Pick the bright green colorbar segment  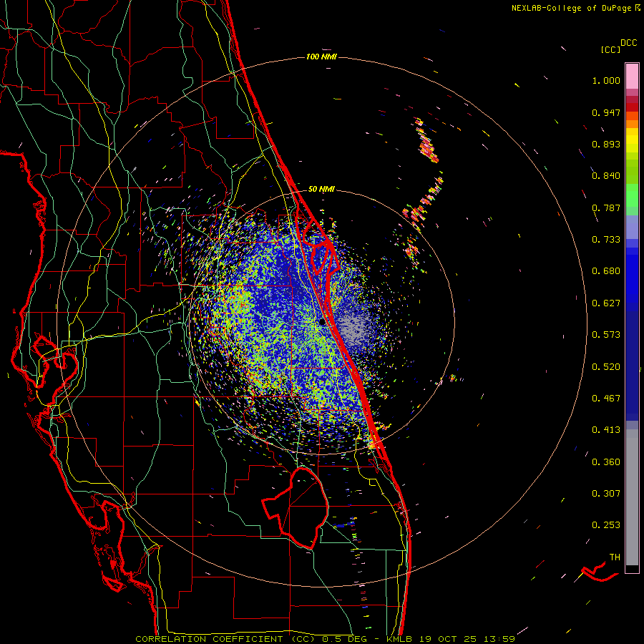click(x=632, y=195)
